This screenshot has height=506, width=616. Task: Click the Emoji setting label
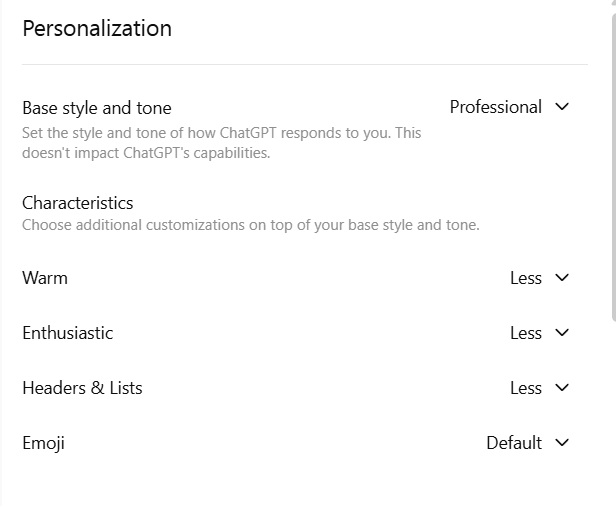[44, 443]
